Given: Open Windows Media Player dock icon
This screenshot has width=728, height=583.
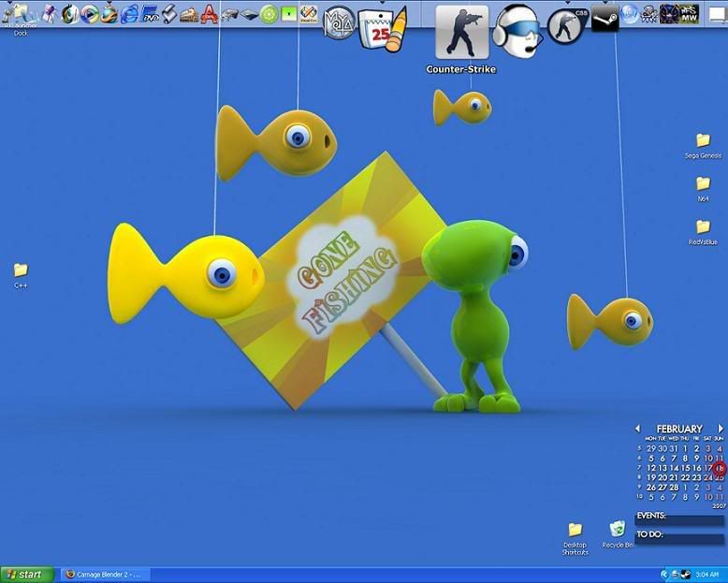Looking at the screenshot, I should click(90, 15).
